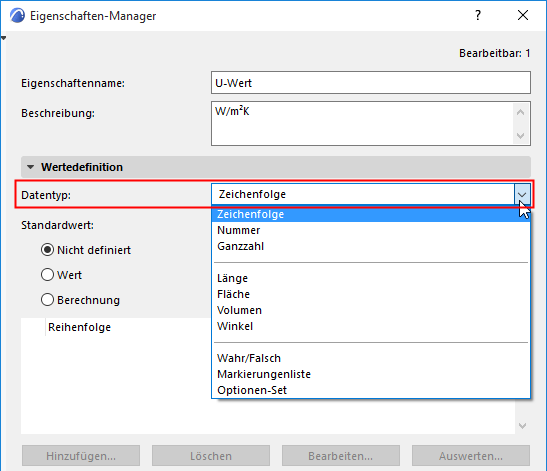
Task: Choose Wahr/Falsch data type
Action: pos(371,358)
